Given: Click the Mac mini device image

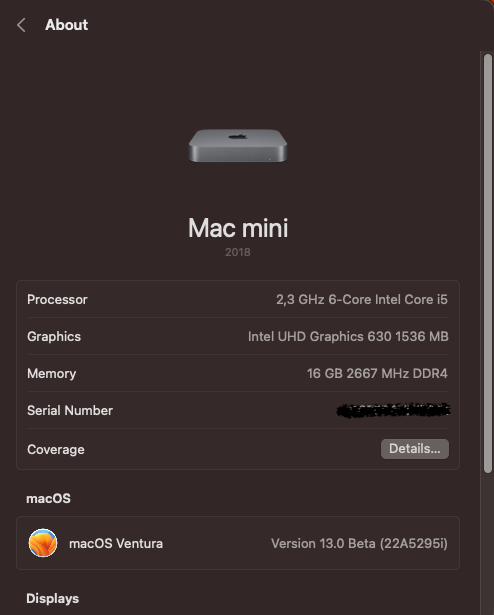Looking at the screenshot, I should tap(238, 146).
